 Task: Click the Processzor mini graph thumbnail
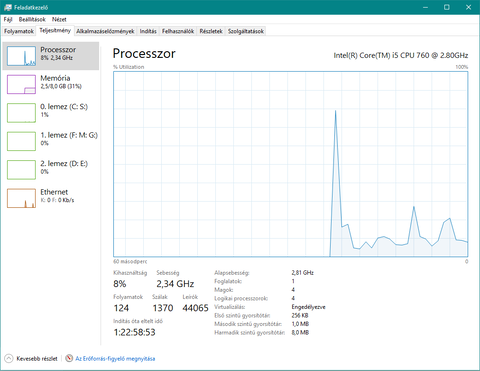(21, 56)
